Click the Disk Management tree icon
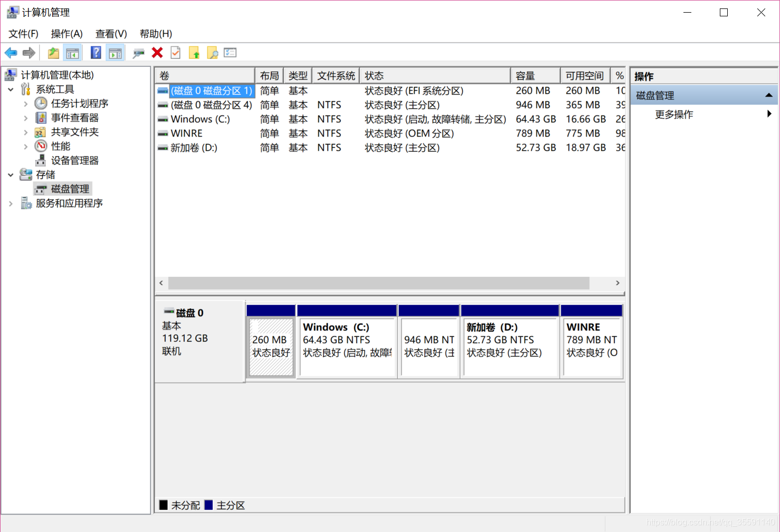Viewport: 780px width, 532px height. (x=41, y=189)
